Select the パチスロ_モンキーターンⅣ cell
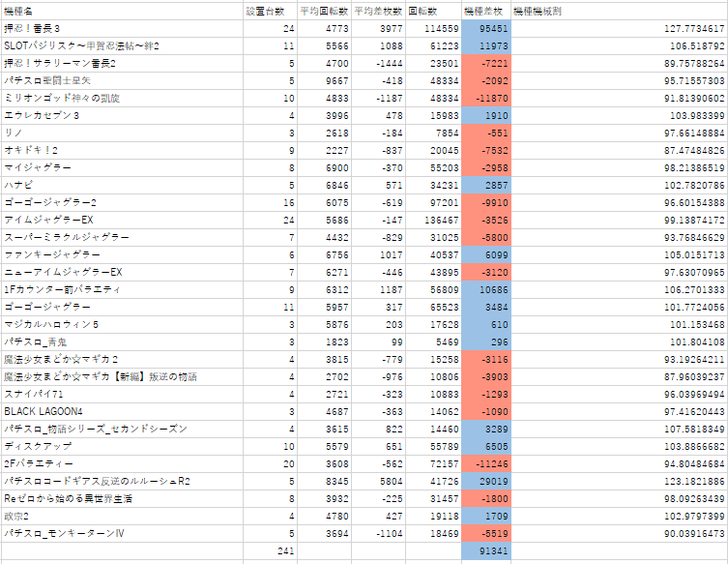The width and height of the screenshot is (728, 564). point(122,534)
